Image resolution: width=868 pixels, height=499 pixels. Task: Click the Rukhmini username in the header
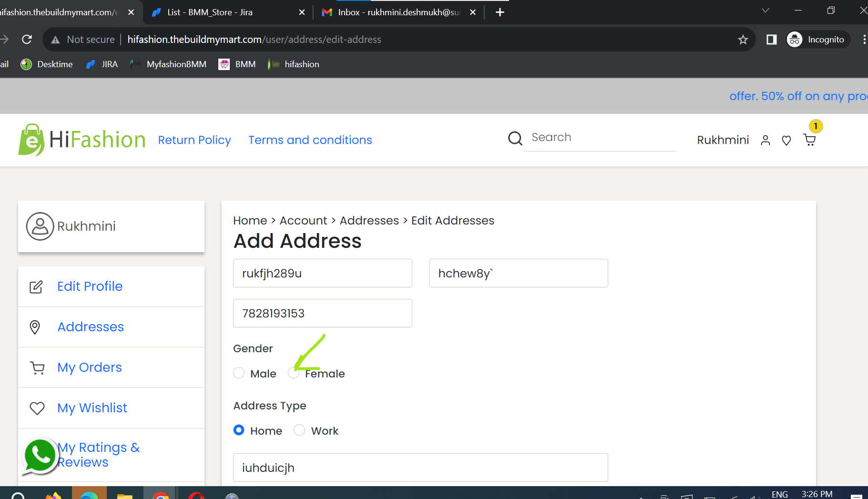coord(723,140)
